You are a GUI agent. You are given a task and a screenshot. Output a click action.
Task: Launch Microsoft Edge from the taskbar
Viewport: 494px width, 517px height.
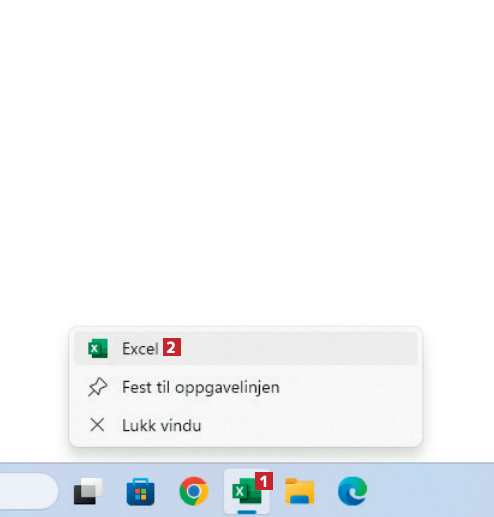point(352,491)
